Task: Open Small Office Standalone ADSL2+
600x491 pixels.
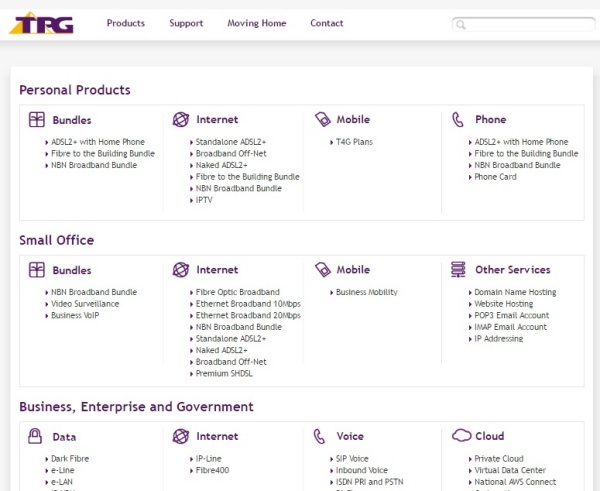Action: [x=231, y=339]
